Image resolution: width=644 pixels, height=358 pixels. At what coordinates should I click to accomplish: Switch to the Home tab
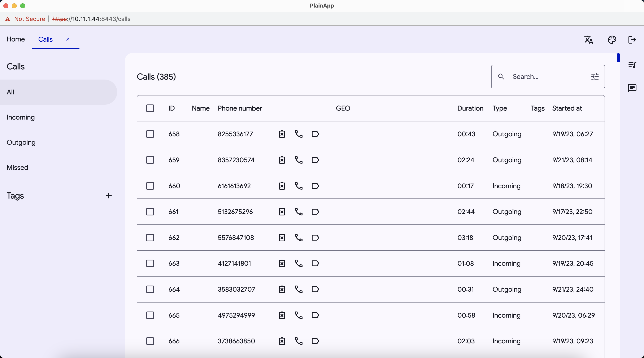pos(16,39)
